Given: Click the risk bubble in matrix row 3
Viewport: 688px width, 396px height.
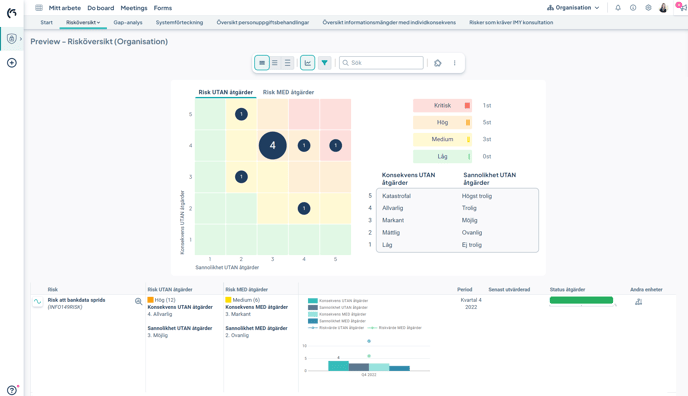Looking at the screenshot, I should coord(241,177).
